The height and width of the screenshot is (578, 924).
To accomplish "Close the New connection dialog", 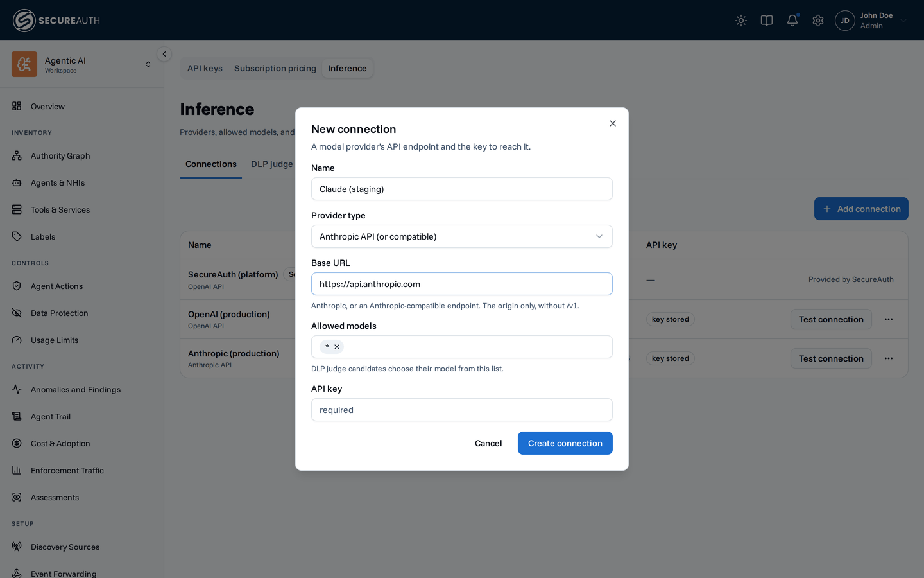I will point(613,123).
